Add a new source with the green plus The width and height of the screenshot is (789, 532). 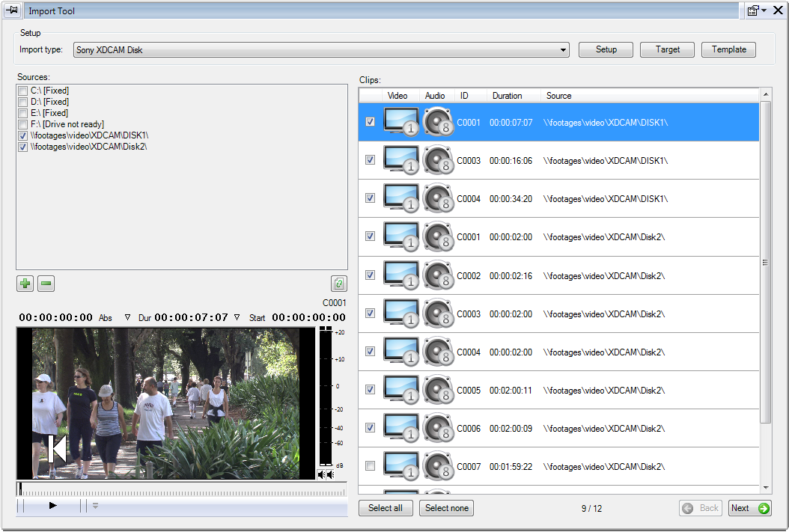(25, 284)
